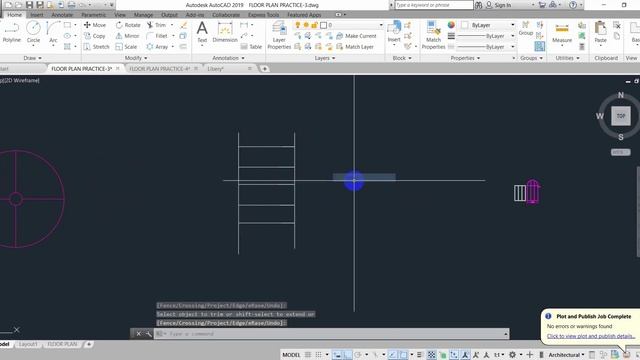Choose the Dimension annotation tool
The height and width of the screenshot is (360, 640).
(x=225, y=32)
